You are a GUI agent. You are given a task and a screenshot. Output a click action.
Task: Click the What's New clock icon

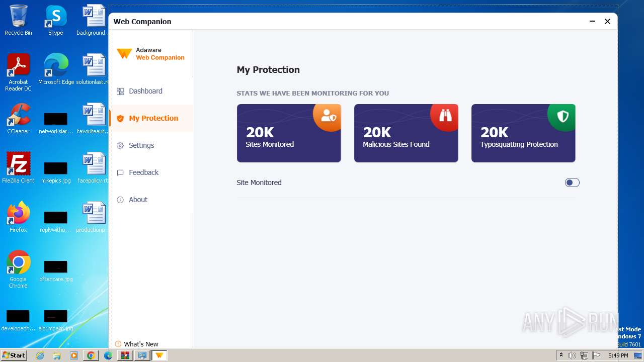[118, 344]
